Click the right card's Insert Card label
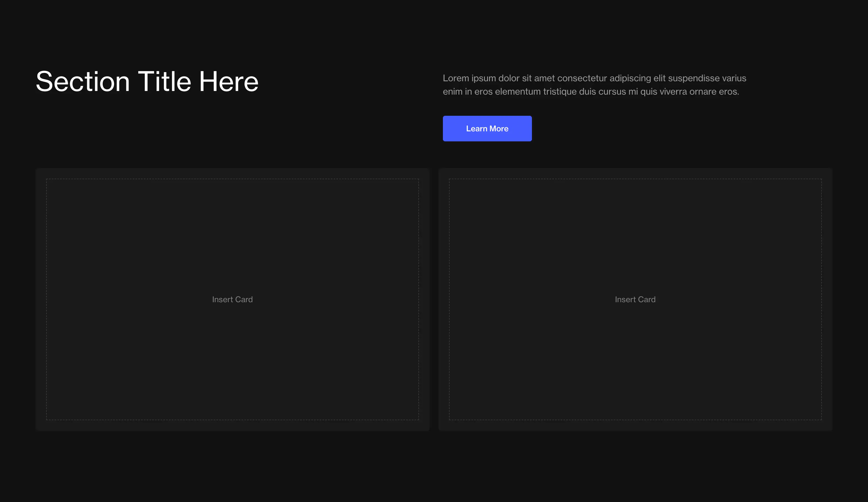 coord(635,299)
